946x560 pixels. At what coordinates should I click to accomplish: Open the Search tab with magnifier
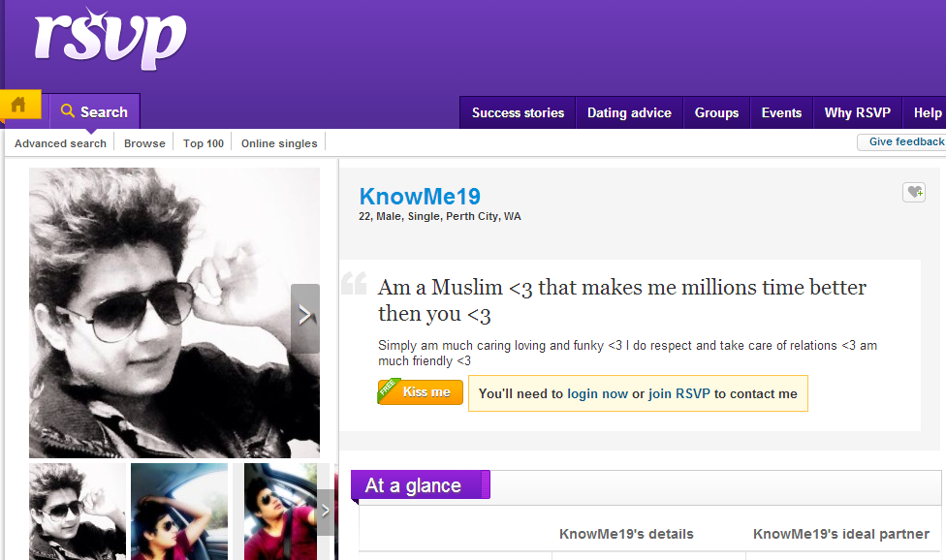(x=95, y=111)
